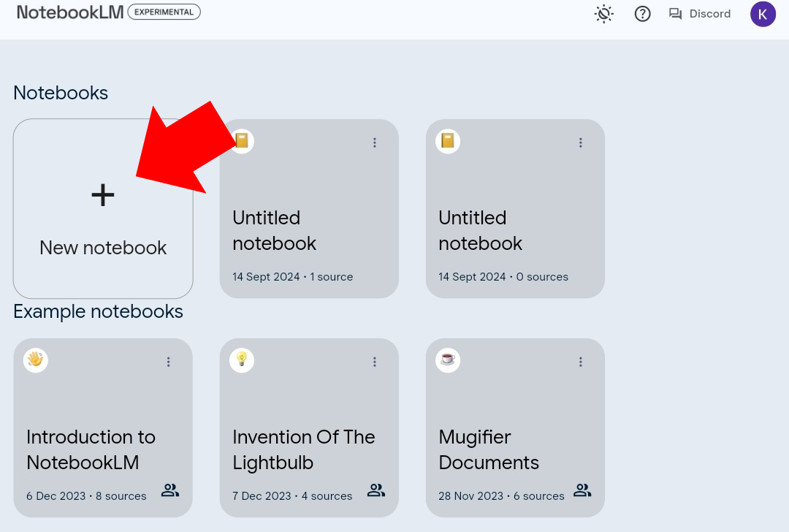The height and width of the screenshot is (532, 789).
Task: Click the shared people icon on Mugifier Documents
Action: [582, 490]
